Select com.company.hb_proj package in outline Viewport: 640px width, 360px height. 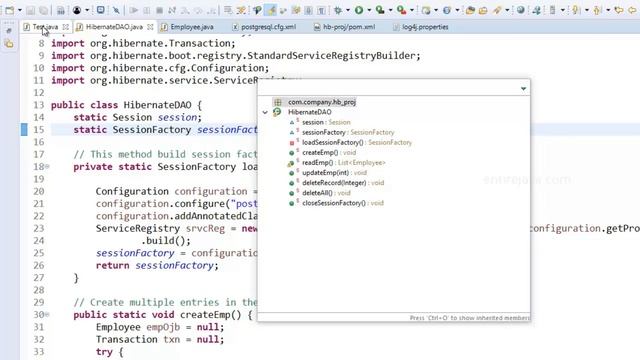[322, 102]
